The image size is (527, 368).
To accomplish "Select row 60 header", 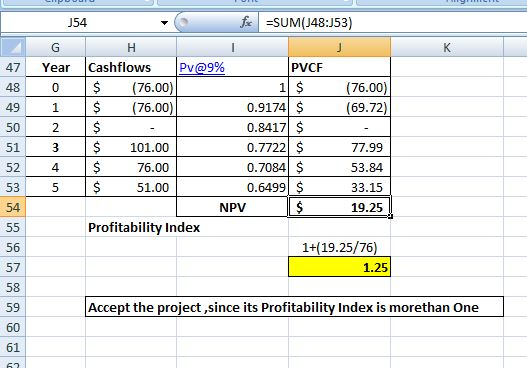I will pos(13,327).
